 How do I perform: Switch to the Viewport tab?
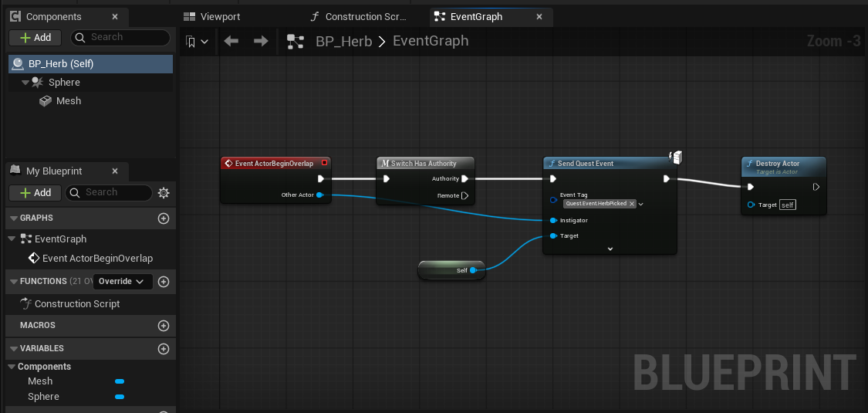212,17
